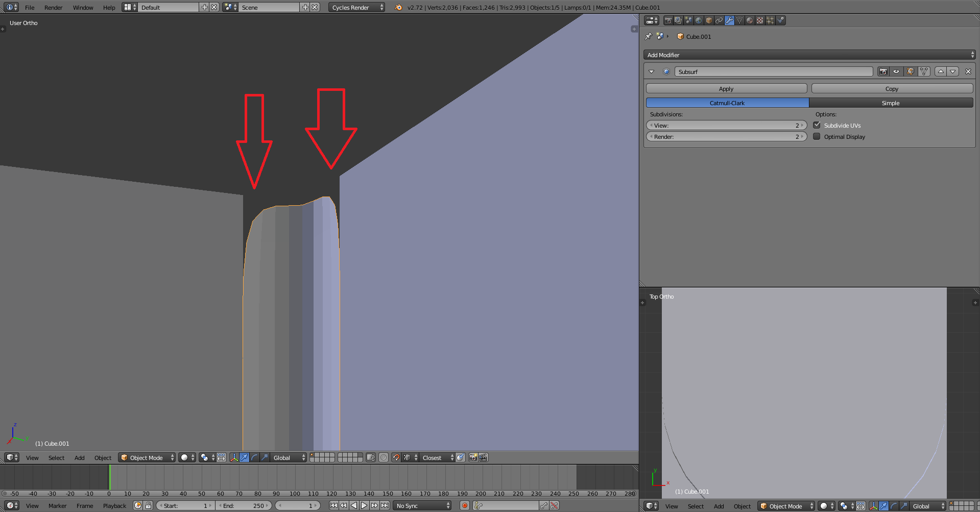Open the timeline Marker menu
Viewport: 980px width, 512px height.
point(57,506)
